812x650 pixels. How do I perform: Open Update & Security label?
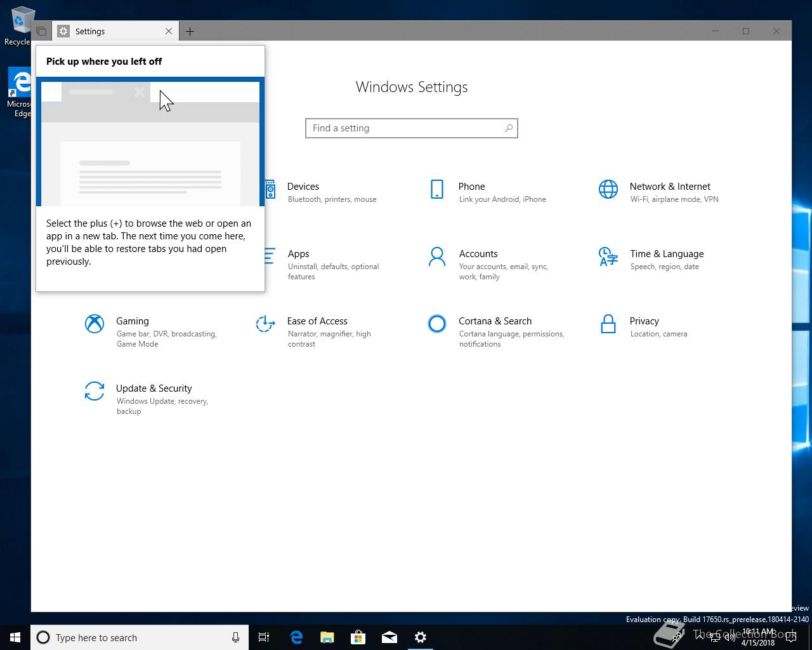pos(154,388)
